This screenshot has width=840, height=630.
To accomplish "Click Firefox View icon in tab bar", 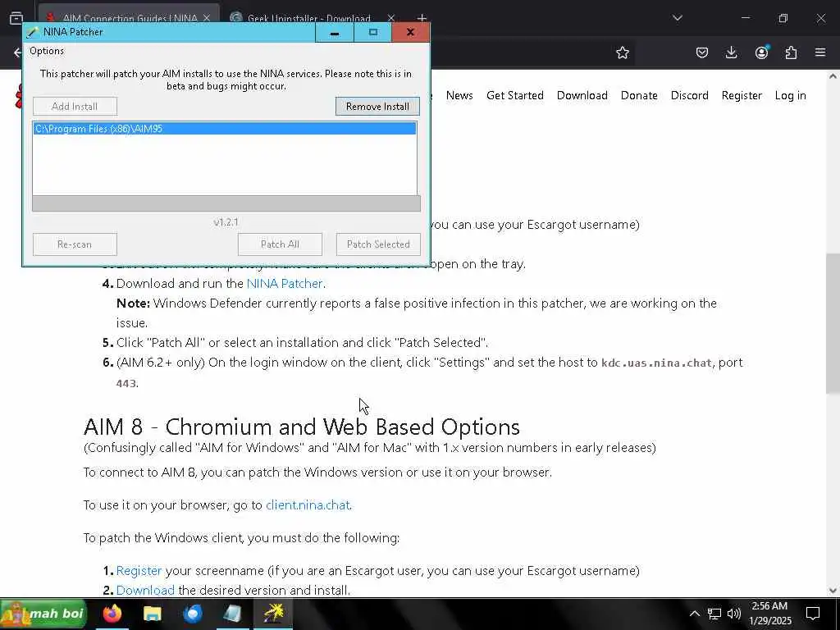I will [16, 18].
